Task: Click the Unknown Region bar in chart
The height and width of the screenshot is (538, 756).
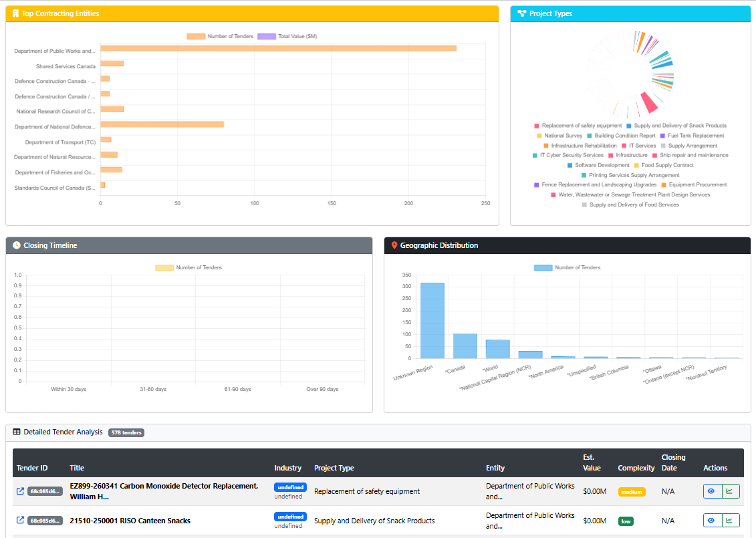Action: [432, 321]
